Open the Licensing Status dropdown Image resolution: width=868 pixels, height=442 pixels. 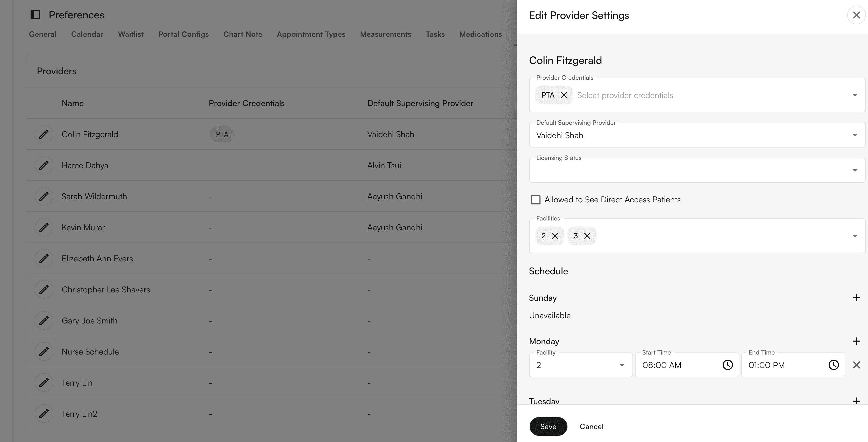[x=855, y=170]
